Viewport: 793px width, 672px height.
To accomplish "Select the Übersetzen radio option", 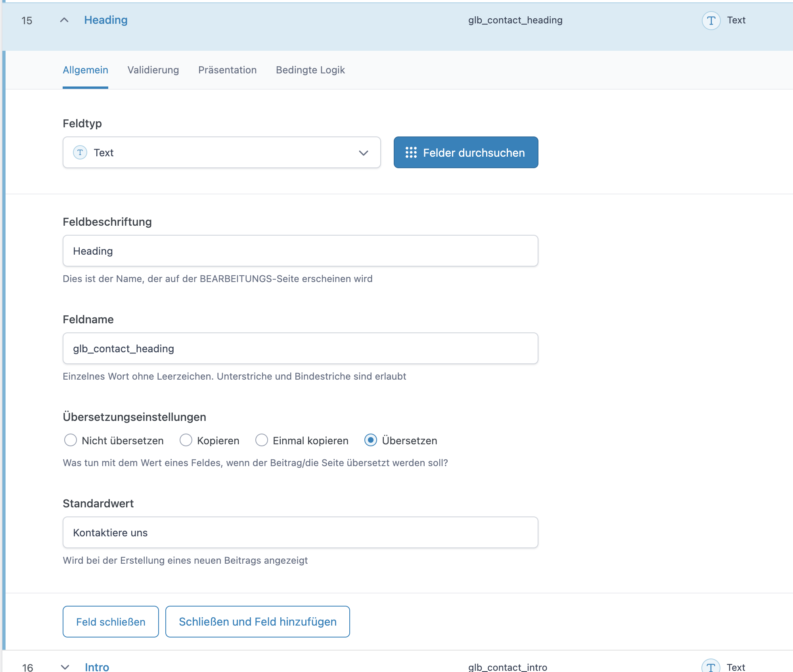I will pyautogui.click(x=371, y=440).
